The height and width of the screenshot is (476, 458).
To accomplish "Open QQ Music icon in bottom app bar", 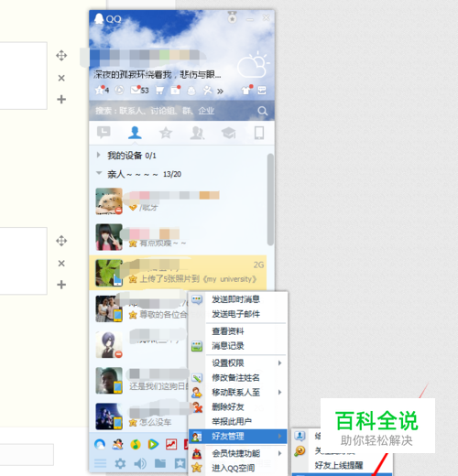I will (x=136, y=445).
